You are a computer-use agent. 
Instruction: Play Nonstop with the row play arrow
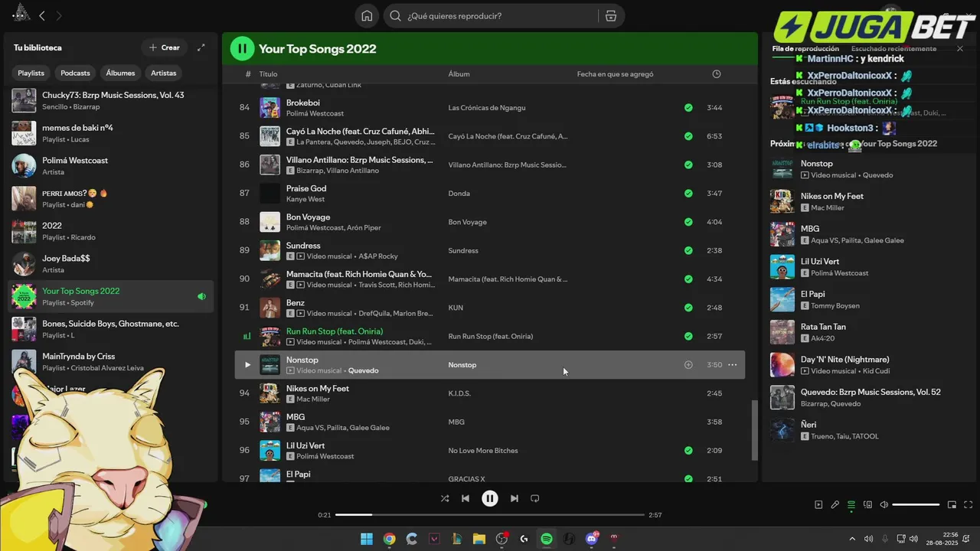tap(247, 365)
